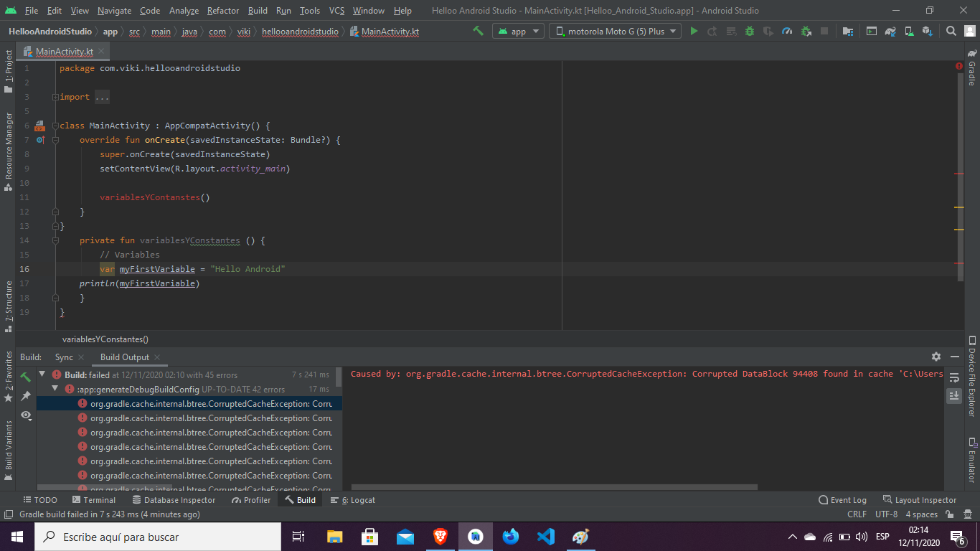The image size is (980, 551).
Task: Open the Project Structure icon
Action: pos(848,31)
